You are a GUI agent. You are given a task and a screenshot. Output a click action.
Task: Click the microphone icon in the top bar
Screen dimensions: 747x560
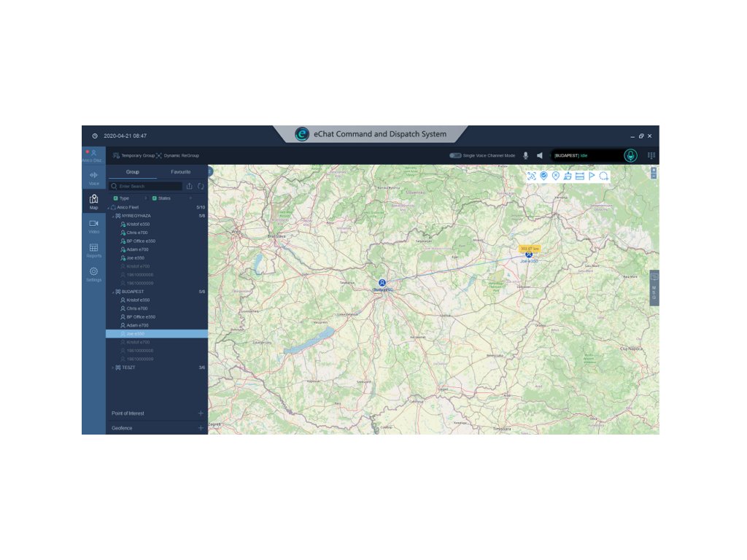click(x=525, y=156)
